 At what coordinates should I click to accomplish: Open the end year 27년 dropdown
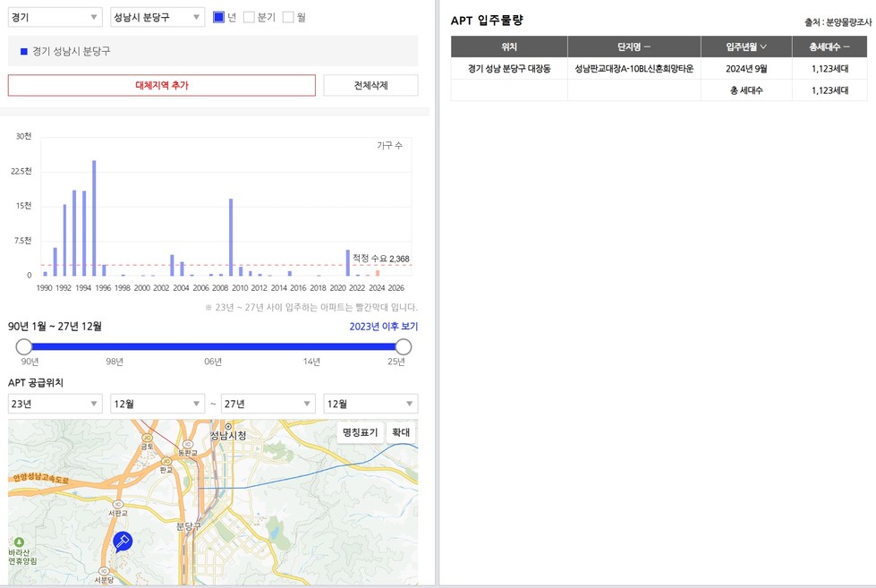coord(268,404)
